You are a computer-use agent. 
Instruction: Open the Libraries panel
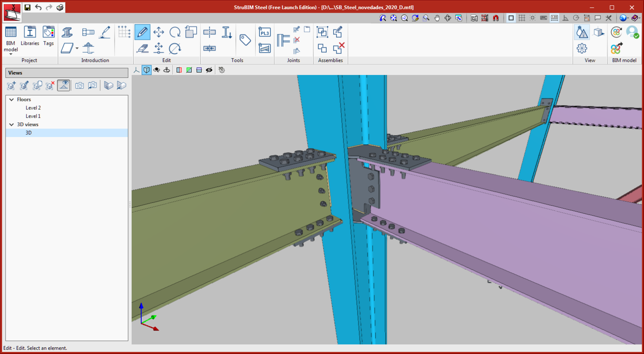[x=30, y=36]
